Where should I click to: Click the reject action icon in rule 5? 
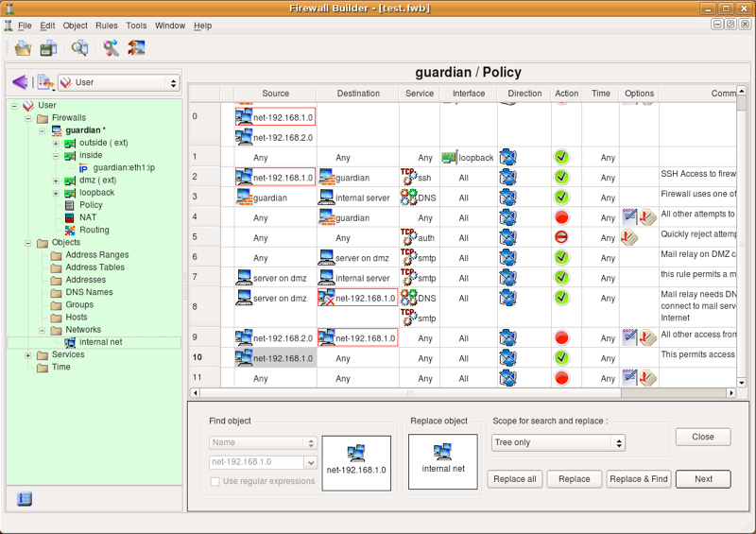(x=561, y=237)
